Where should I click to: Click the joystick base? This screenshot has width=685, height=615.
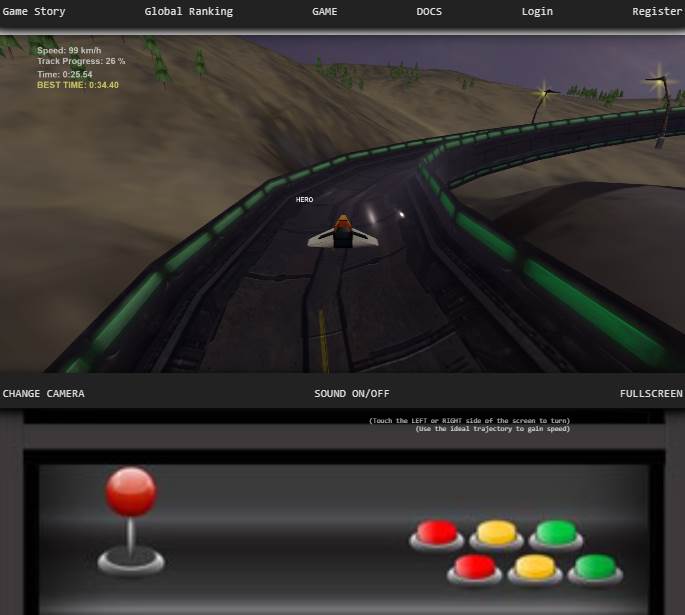click(131, 560)
